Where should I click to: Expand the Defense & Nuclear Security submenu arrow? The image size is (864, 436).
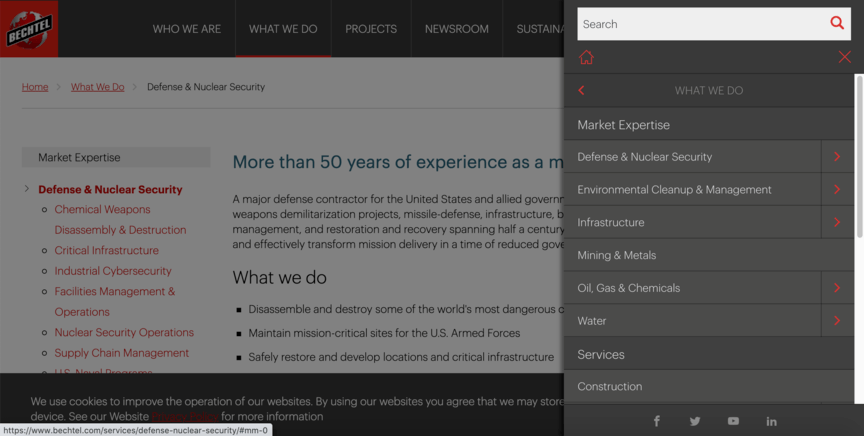(x=837, y=157)
